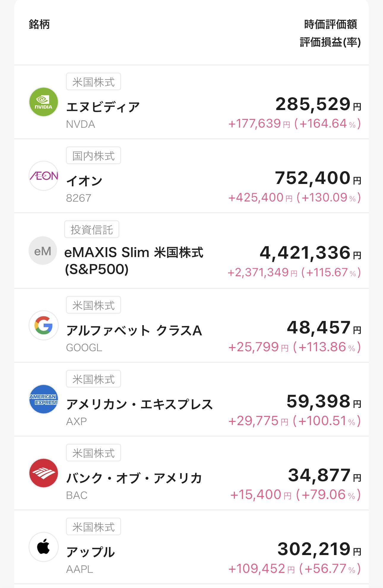This screenshot has height=588, width=383.
Task: Tap the NVIDIA logo icon
Action: point(43,102)
